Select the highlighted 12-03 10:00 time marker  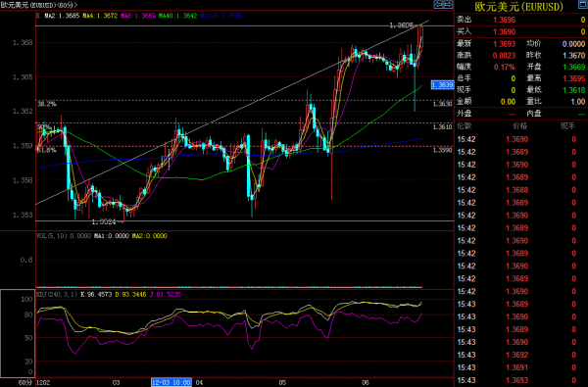click(171, 382)
